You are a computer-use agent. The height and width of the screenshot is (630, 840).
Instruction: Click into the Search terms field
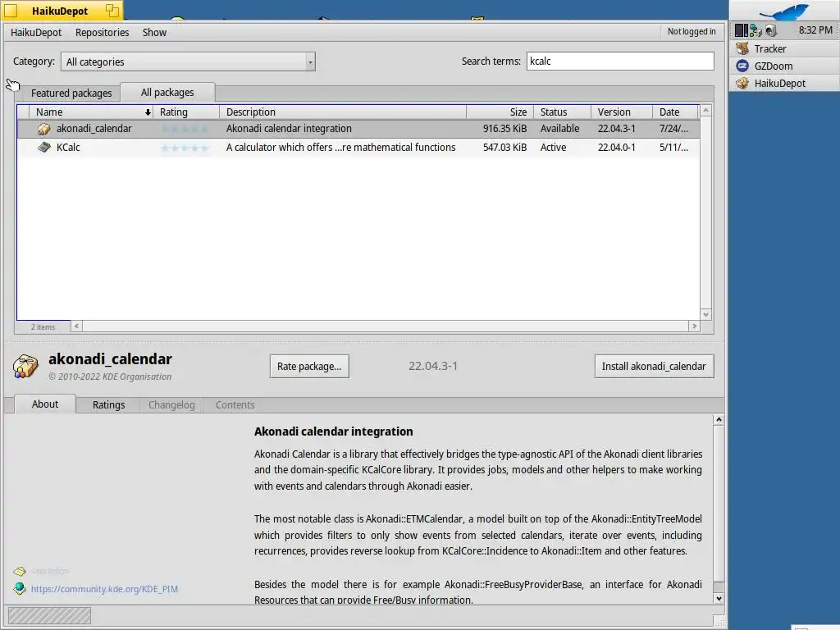pyautogui.click(x=620, y=61)
